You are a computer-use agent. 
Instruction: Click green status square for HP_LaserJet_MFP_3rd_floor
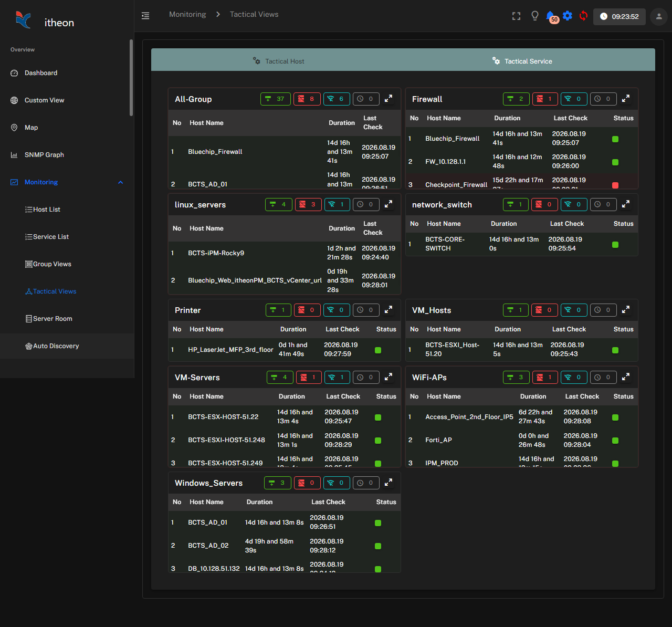(x=378, y=350)
